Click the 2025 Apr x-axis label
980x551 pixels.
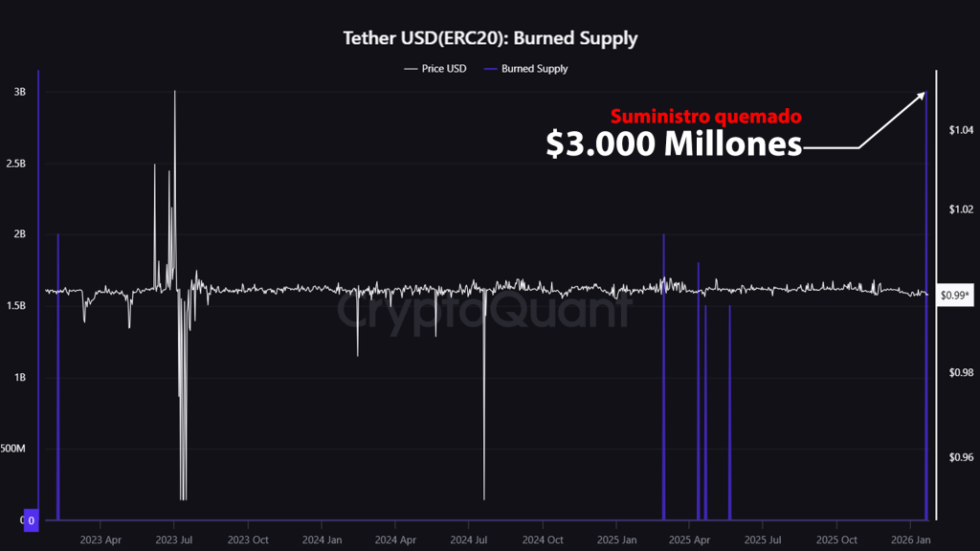tap(689, 540)
